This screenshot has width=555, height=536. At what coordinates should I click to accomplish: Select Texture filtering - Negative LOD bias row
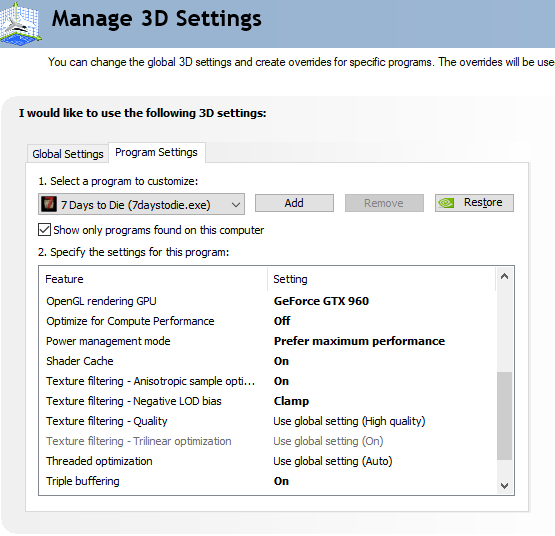[267, 401]
